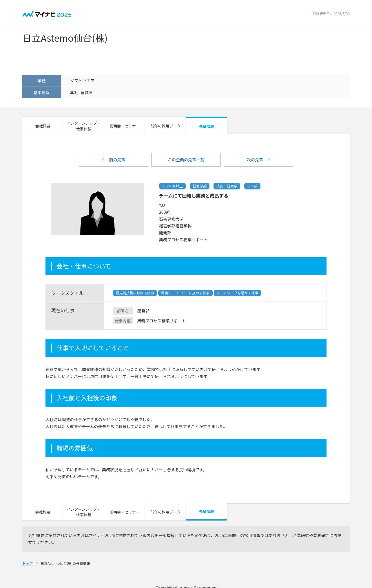
Task: Click the 最終更新日 date text
Action: (331, 14)
